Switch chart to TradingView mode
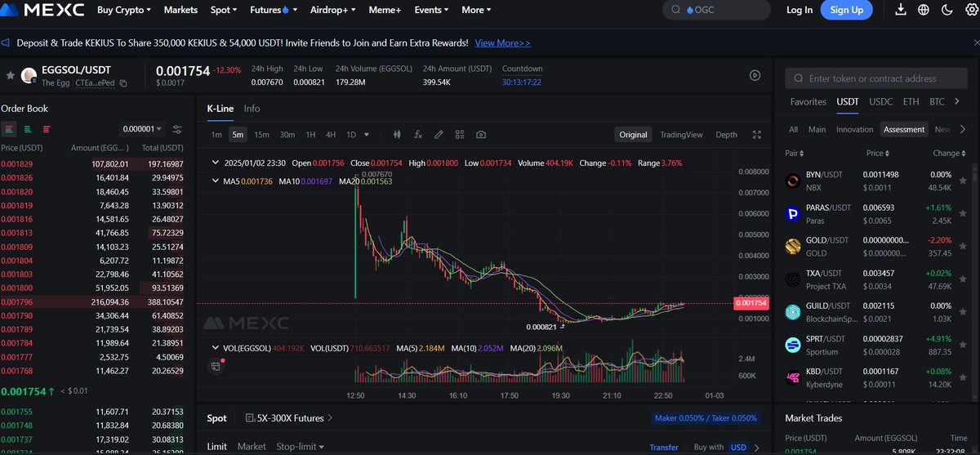The image size is (980, 455). tap(681, 135)
